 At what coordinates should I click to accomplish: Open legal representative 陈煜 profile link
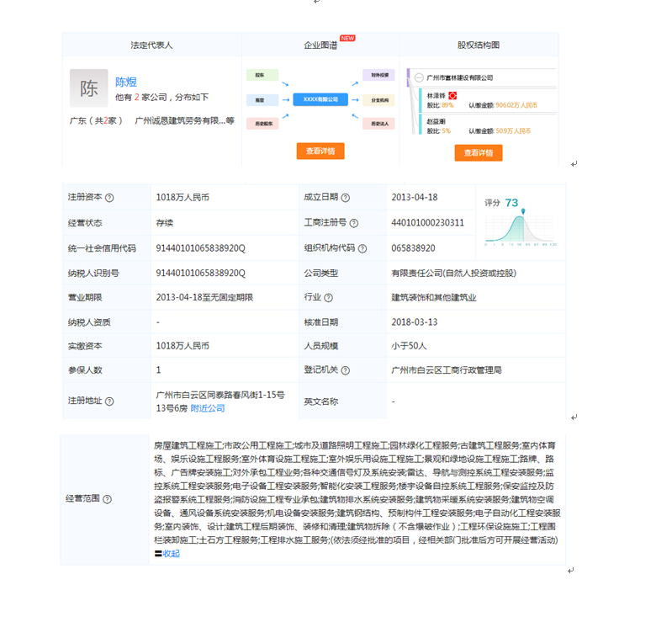[x=126, y=82]
